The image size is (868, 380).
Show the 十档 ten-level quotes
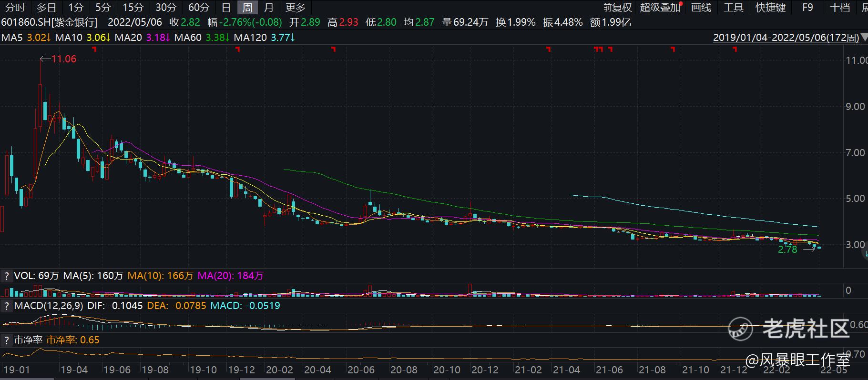coord(840,7)
